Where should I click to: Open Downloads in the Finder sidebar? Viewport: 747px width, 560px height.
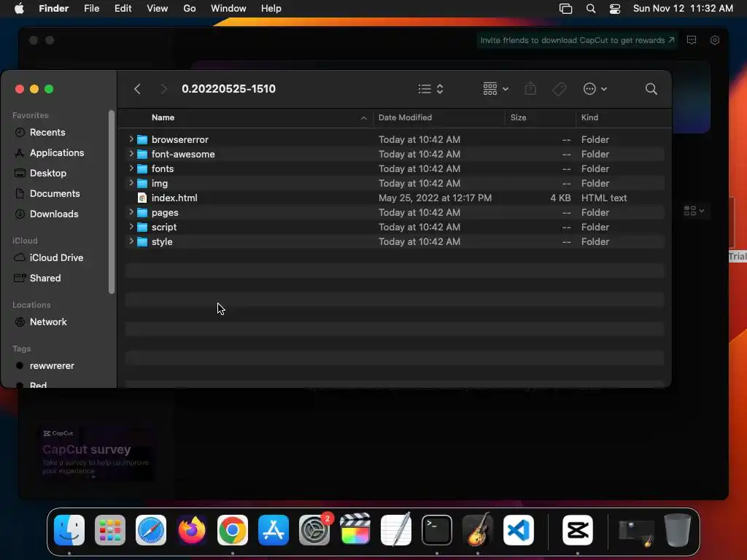[54, 214]
